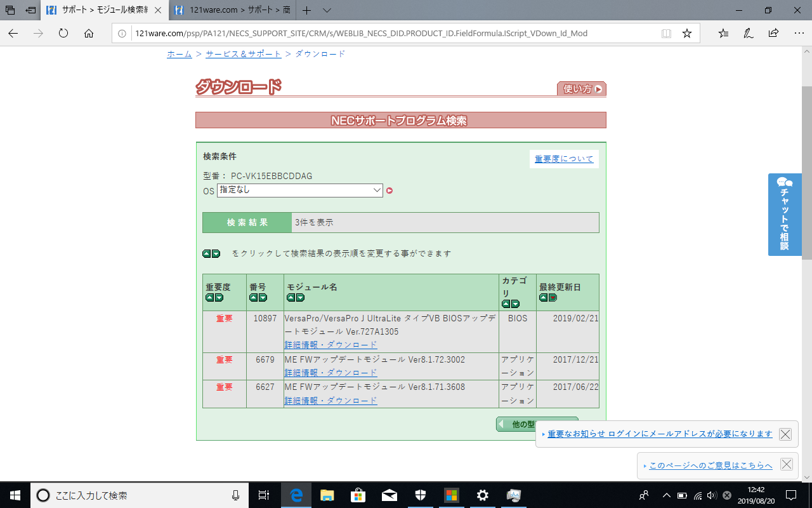Open tabs you've set aside
The height and width of the screenshot is (508, 812).
click(10, 11)
